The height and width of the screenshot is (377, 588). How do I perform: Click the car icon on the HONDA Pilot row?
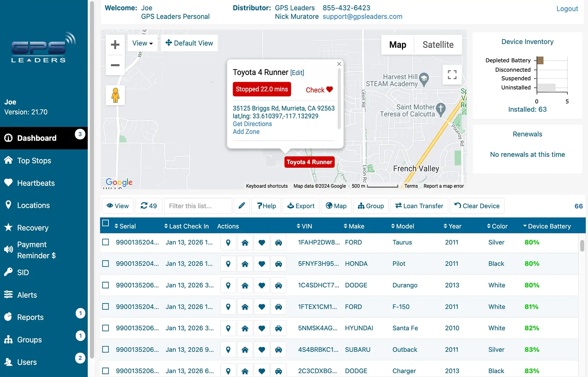[x=279, y=264]
